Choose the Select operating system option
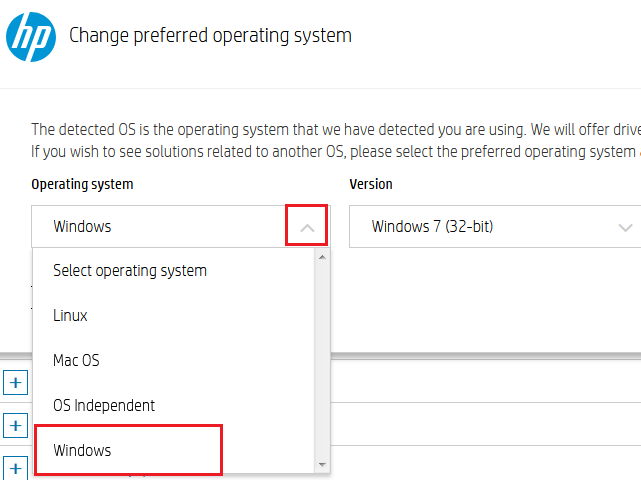This screenshot has height=480, width=641. (x=174, y=271)
